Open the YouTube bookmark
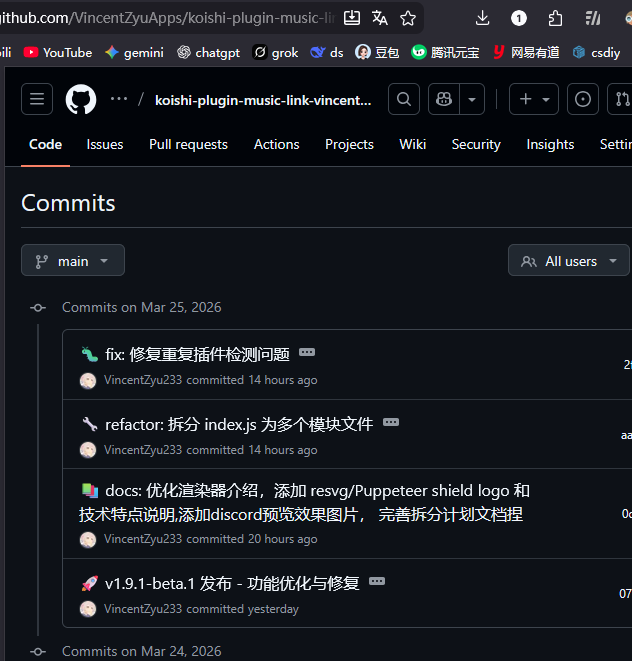The height and width of the screenshot is (661, 632). [58, 52]
